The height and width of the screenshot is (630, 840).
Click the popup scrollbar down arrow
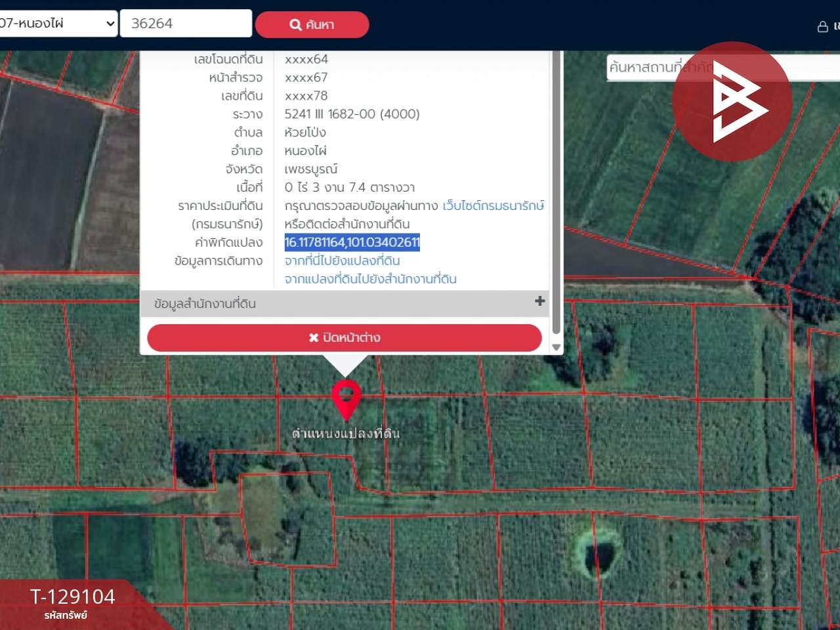coord(556,347)
